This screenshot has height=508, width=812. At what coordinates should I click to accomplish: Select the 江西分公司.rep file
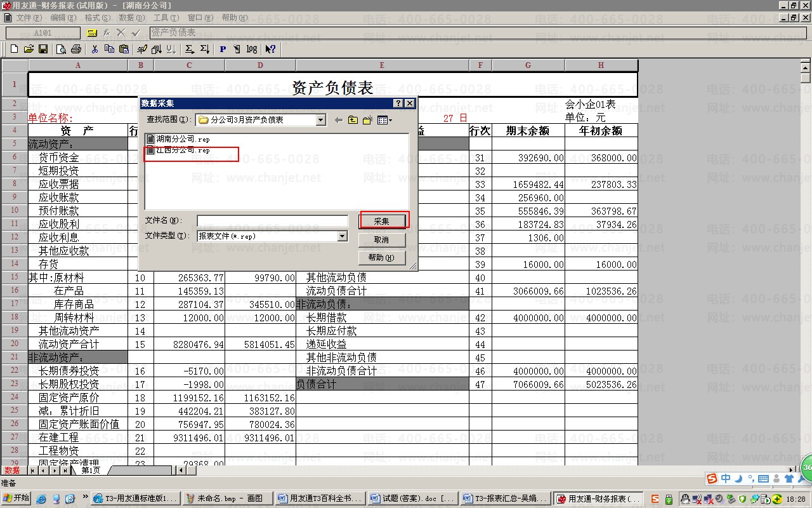183,150
